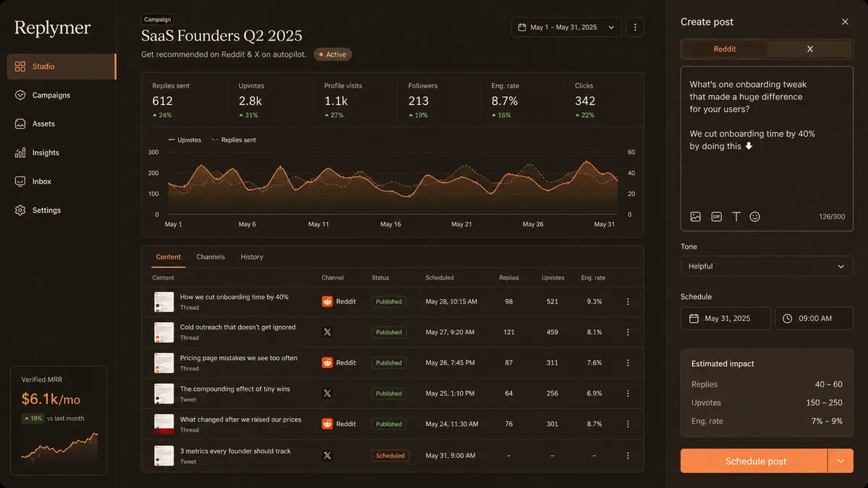Open row menu for compounding effect tweet
This screenshot has height=488, width=868.
[x=628, y=394]
